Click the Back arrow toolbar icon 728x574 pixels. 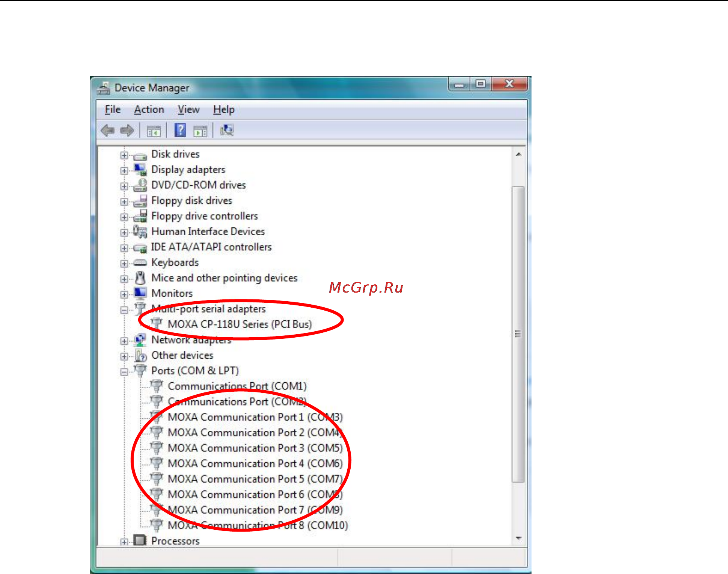[108, 131]
